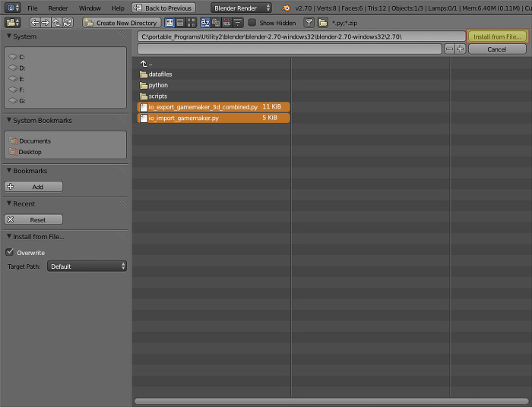Click Reset recent list button
The height and width of the screenshot is (407, 532).
point(33,219)
